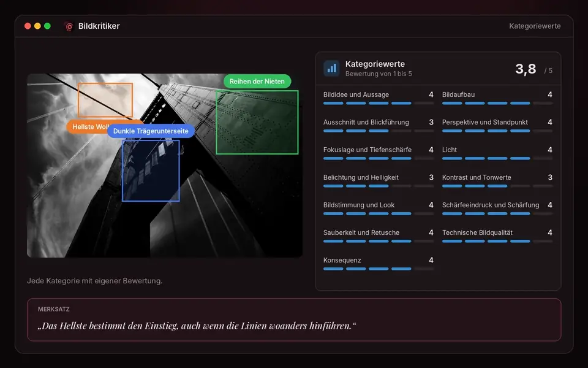Click the score 3 next to Belichtung und Helligkeit
This screenshot has height=368, width=588.
pyautogui.click(x=431, y=177)
